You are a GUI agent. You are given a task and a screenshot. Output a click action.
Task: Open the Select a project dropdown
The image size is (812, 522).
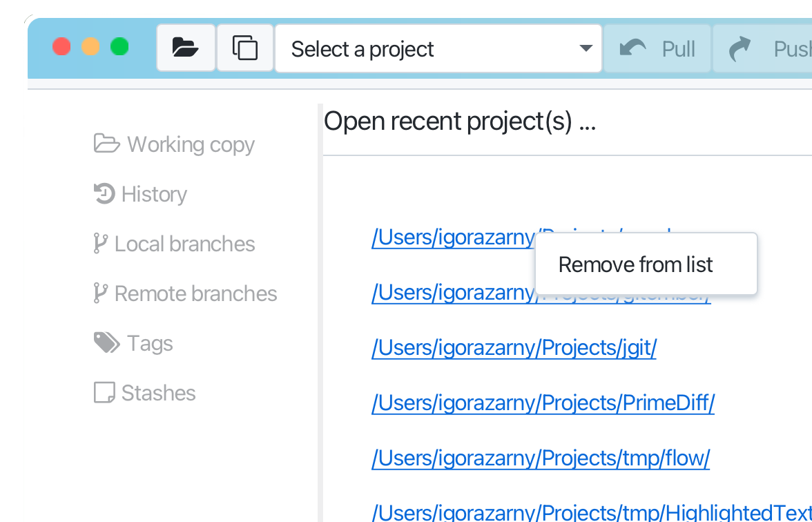[438, 48]
